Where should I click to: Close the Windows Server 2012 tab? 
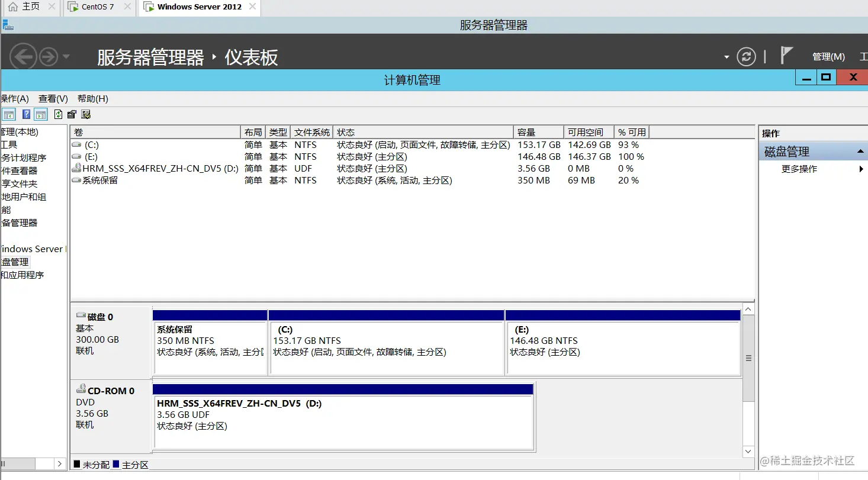(253, 7)
